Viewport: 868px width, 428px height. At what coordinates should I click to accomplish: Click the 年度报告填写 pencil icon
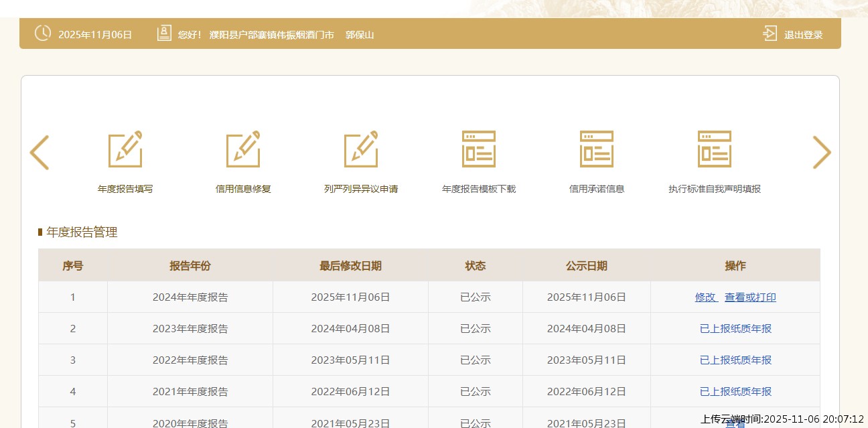tap(125, 149)
